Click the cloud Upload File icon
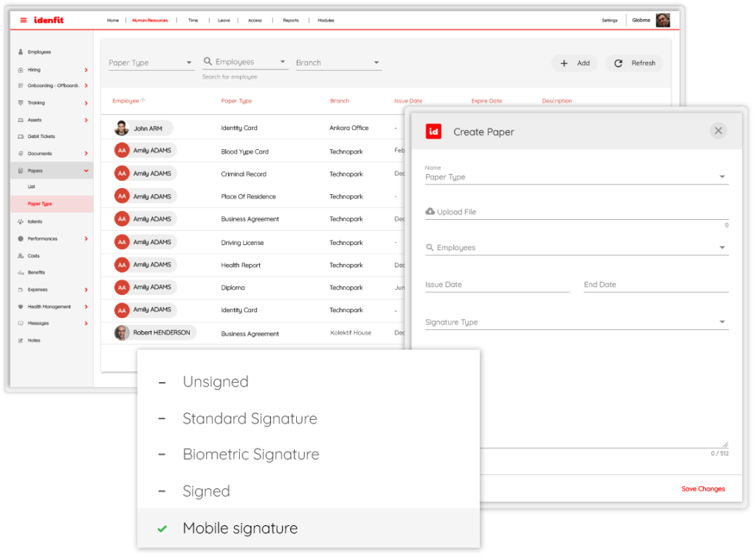Image resolution: width=756 pixels, height=557 pixels. [430, 212]
